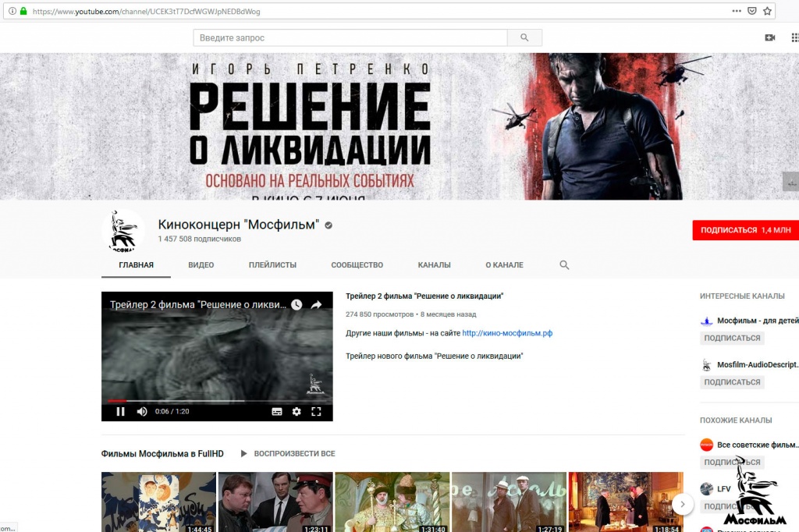Image resolution: width=799 pixels, height=532 pixels.
Task: Switch to the СООБЩЕСТВО tab
Action: 357,265
